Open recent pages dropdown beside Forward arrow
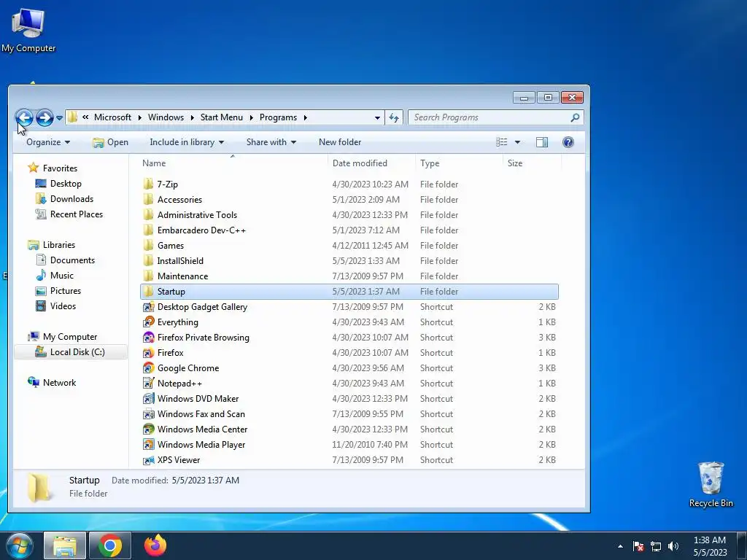Image resolution: width=747 pixels, height=560 pixels. tap(59, 117)
